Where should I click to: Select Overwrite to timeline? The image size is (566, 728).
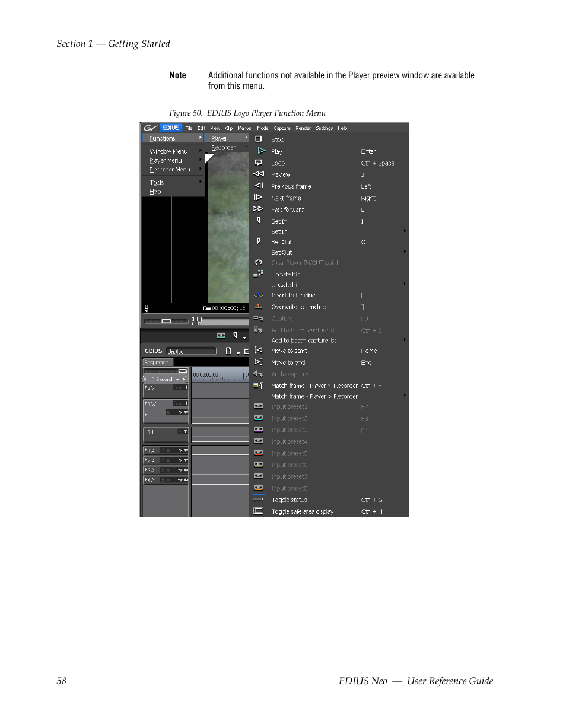329,307
